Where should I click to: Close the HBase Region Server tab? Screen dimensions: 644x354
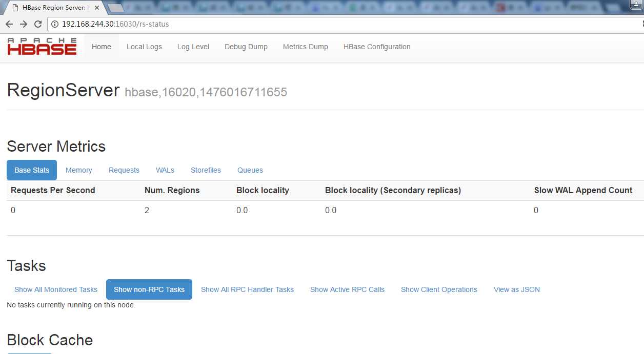[x=97, y=8]
